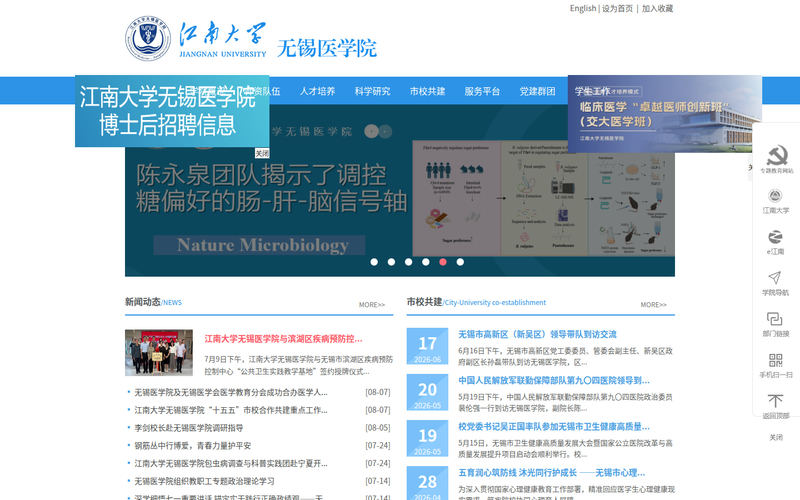The height and width of the screenshot is (500, 800).
Task: Open news 无锡医学院组织教职工专题政治理论学习
Action: (205, 481)
